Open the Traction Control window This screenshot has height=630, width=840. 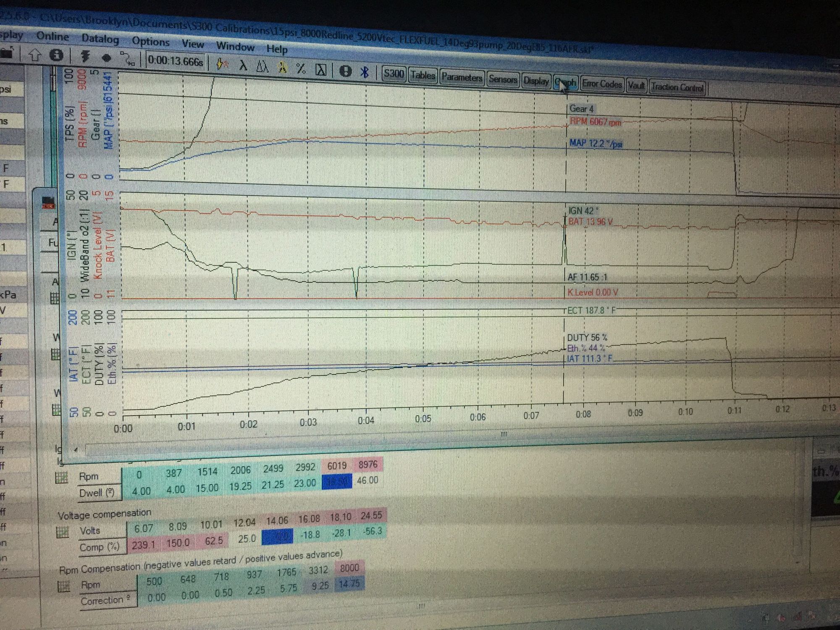677,87
